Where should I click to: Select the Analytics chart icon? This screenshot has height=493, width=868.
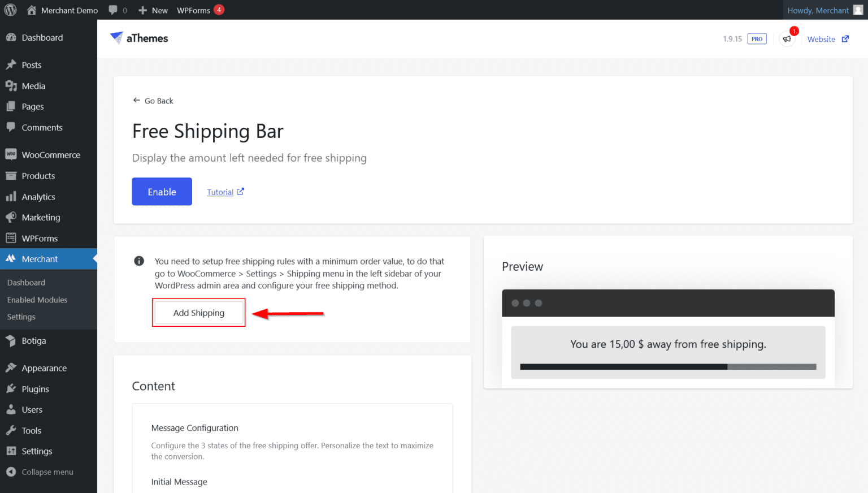point(10,196)
